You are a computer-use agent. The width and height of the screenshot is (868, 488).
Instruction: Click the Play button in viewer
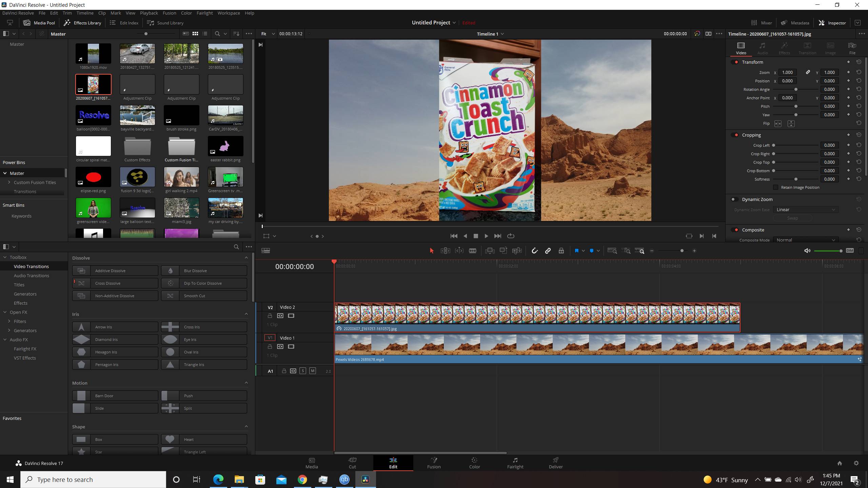point(486,236)
